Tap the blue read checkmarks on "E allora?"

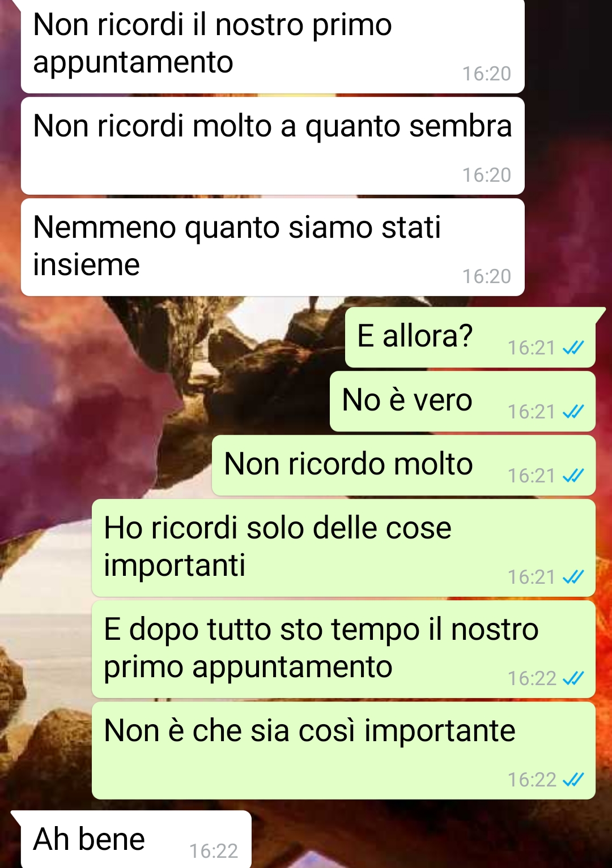pyautogui.click(x=573, y=348)
